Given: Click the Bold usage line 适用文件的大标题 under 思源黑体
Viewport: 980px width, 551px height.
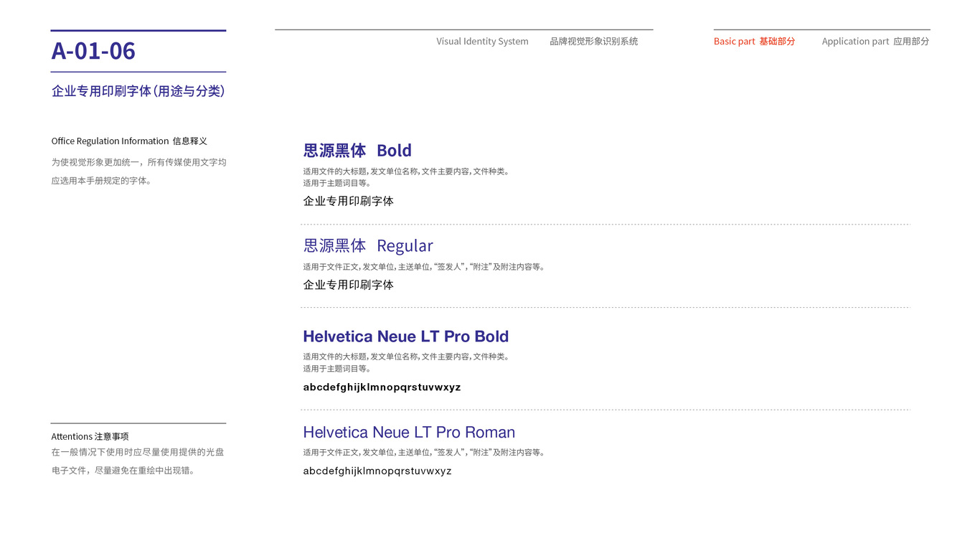Looking at the screenshot, I should [406, 171].
